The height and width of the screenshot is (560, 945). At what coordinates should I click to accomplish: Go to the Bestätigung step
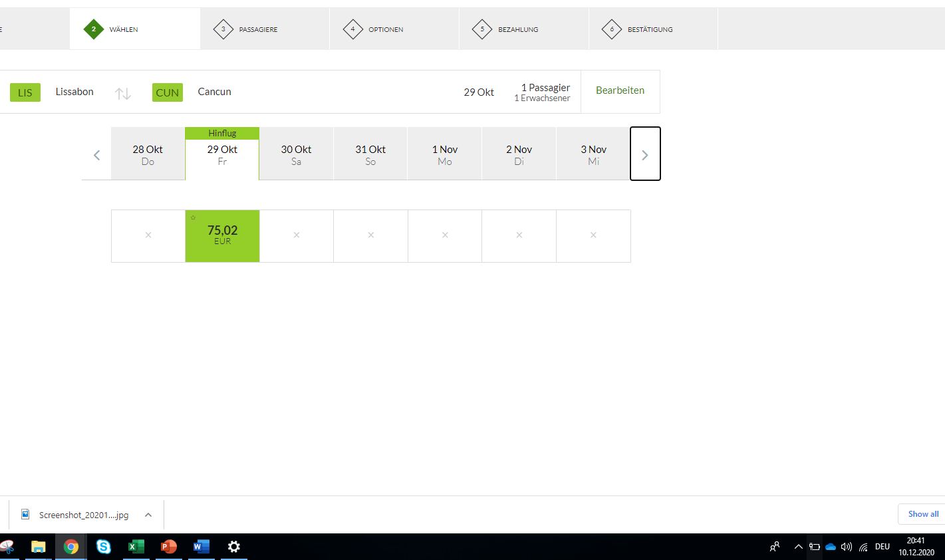pyautogui.click(x=654, y=29)
